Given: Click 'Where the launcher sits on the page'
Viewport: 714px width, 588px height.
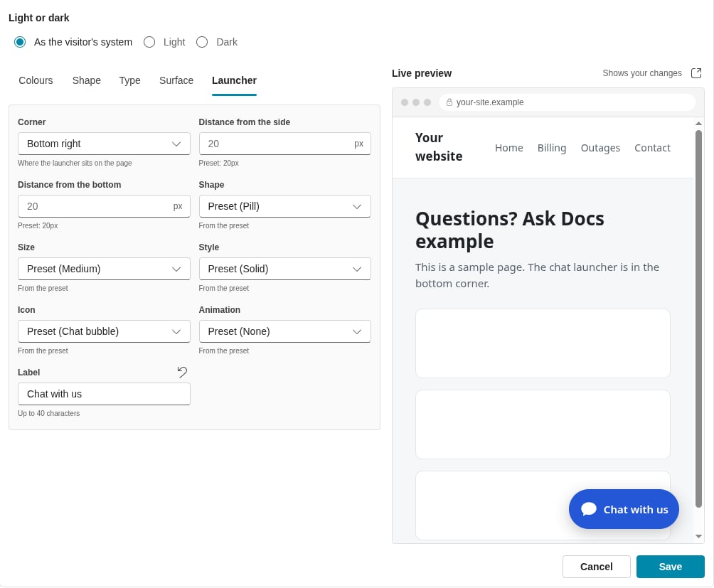Looking at the screenshot, I should pos(75,163).
